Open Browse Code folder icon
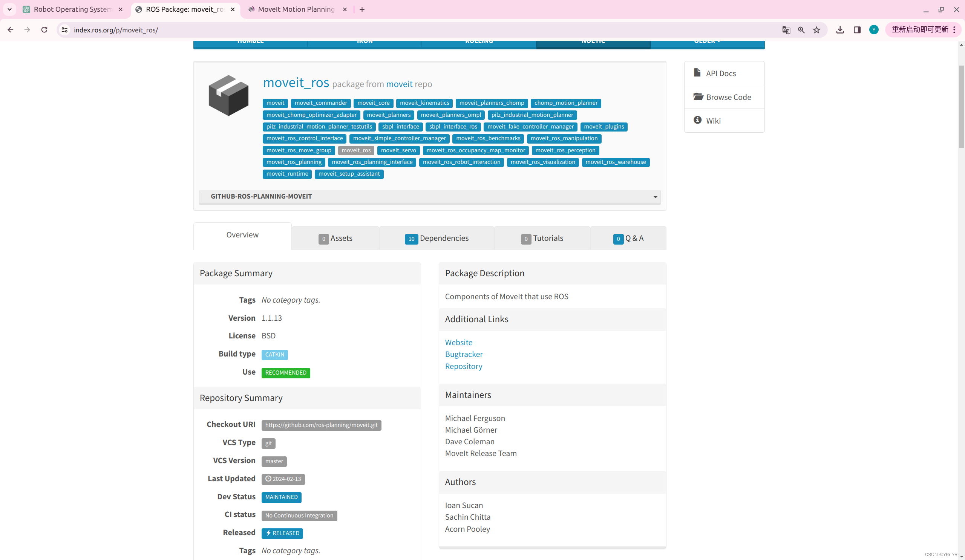This screenshot has height=560, width=965. pyautogui.click(x=698, y=96)
